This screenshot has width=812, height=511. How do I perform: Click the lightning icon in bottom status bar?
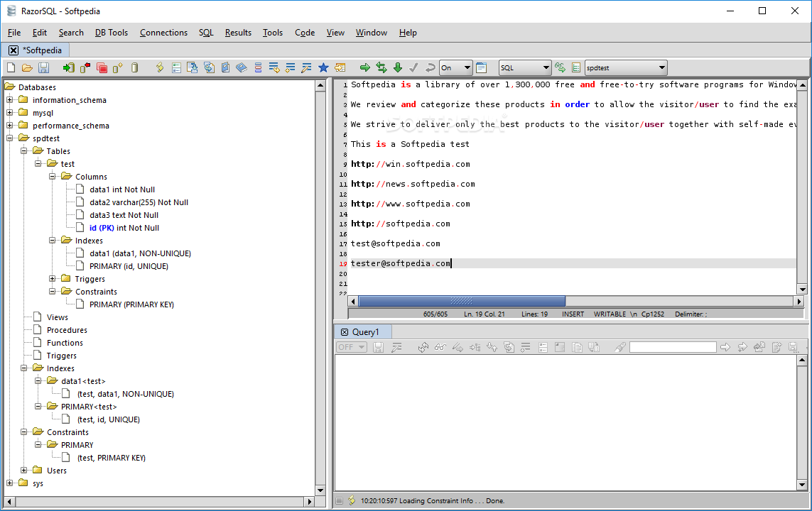tap(352, 500)
